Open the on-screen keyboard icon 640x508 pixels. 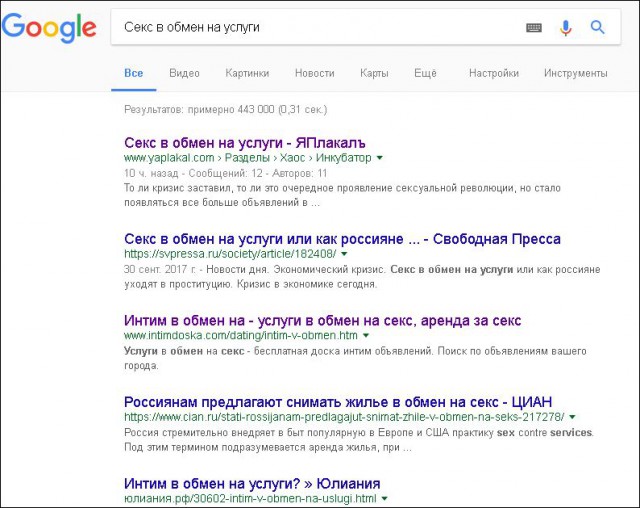[533, 27]
